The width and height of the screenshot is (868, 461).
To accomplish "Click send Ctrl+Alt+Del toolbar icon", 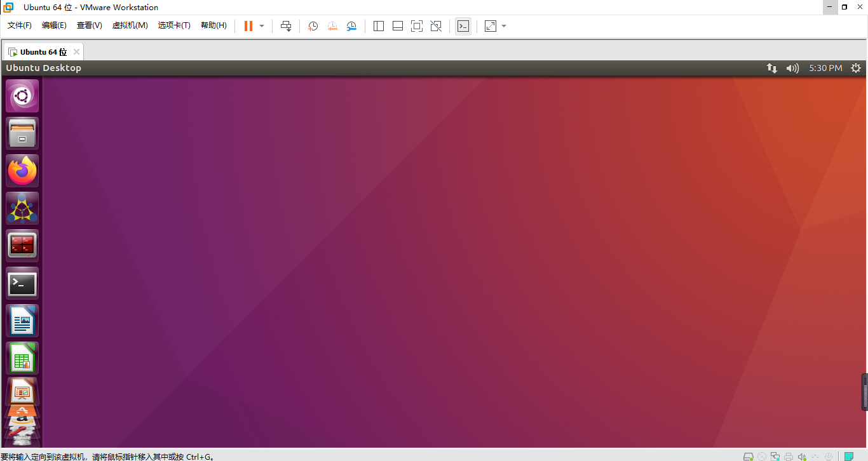I will pyautogui.click(x=286, y=26).
